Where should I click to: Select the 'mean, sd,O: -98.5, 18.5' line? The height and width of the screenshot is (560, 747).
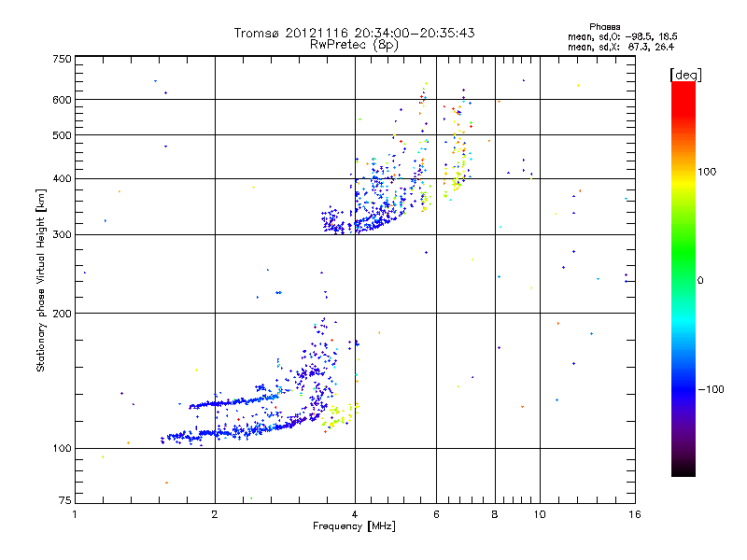tap(623, 36)
